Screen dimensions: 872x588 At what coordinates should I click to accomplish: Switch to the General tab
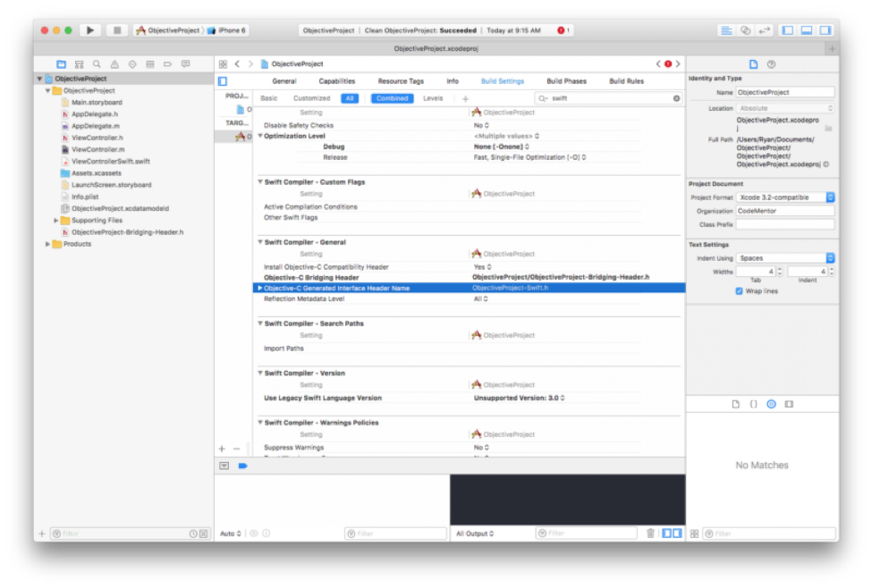pyautogui.click(x=284, y=81)
